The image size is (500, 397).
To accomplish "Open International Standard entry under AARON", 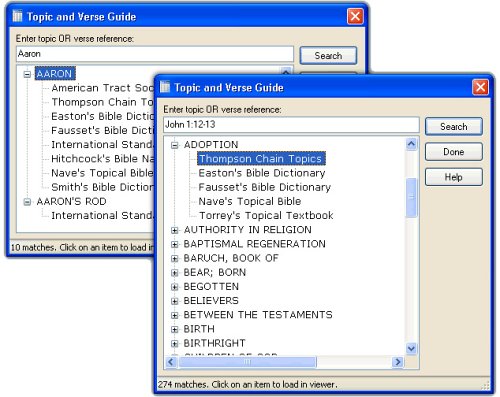I will pyautogui.click(x=102, y=145).
